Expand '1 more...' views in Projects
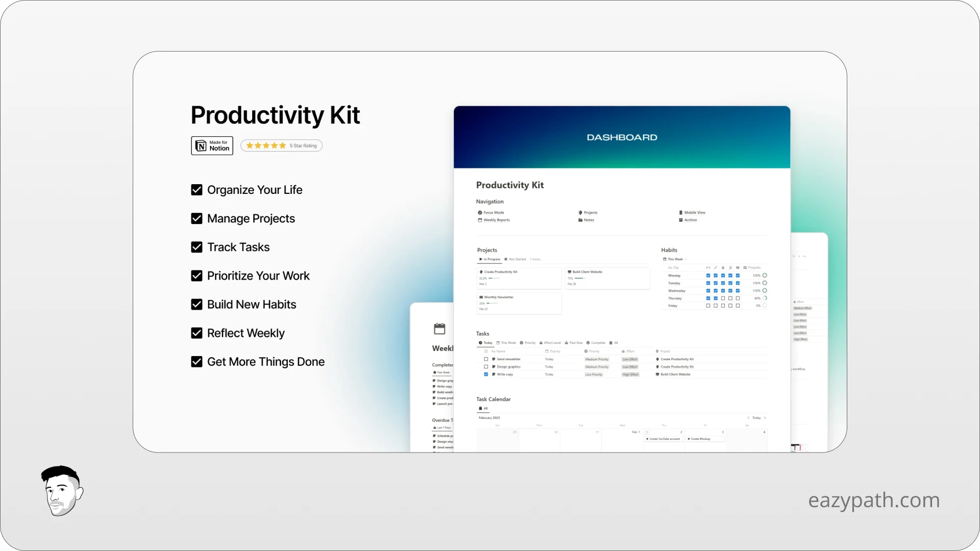980x551 pixels. coord(535,259)
